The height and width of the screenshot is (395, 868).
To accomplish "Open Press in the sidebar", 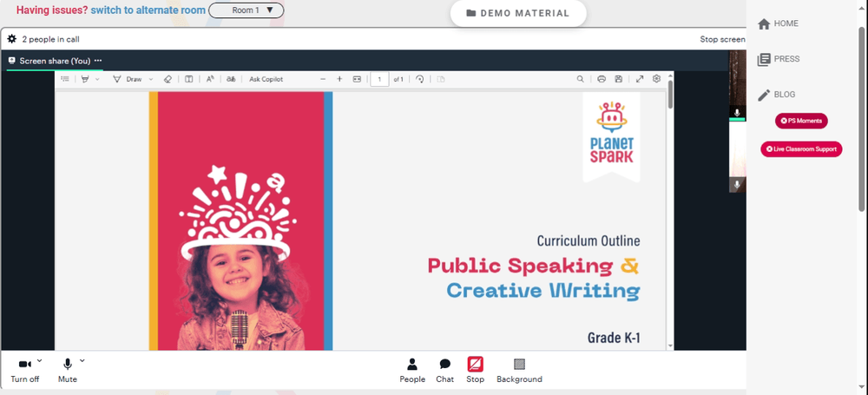I will [779, 59].
